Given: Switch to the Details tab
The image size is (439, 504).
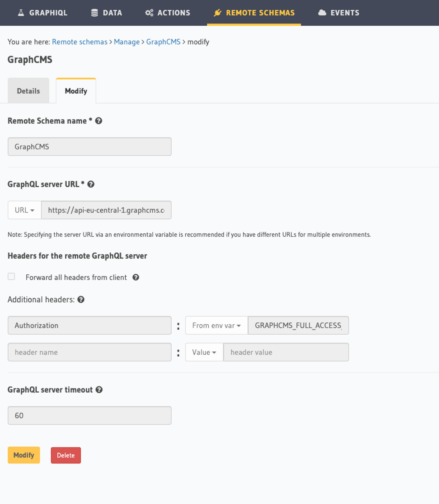Looking at the screenshot, I should coord(29,91).
